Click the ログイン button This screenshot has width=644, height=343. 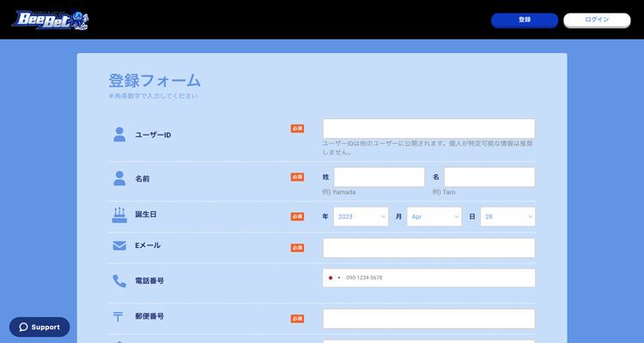pyautogui.click(x=597, y=20)
